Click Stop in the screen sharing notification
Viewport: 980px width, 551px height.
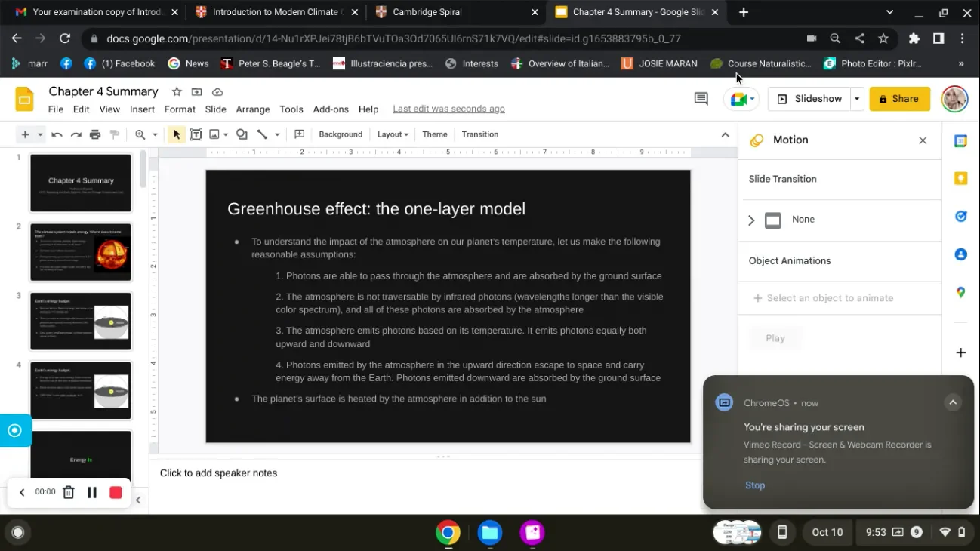click(x=755, y=485)
